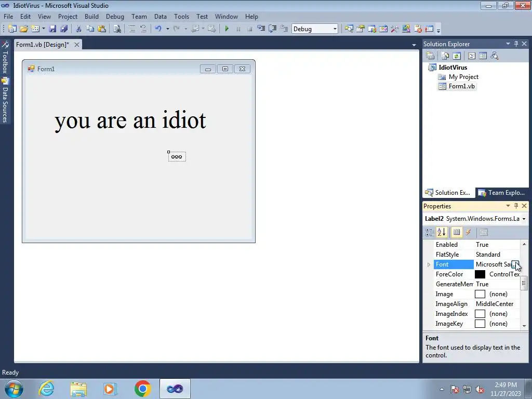532x399 pixels.
Task: Click the View Code icon in Solution Explorer
Action: [x=472, y=56]
